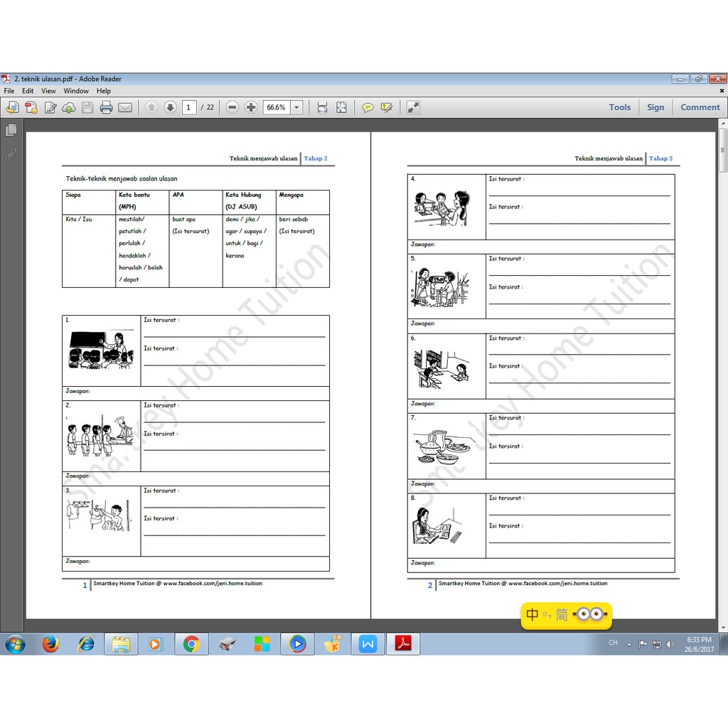Open the Comment pane
The width and height of the screenshot is (728, 728).
[700, 107]
